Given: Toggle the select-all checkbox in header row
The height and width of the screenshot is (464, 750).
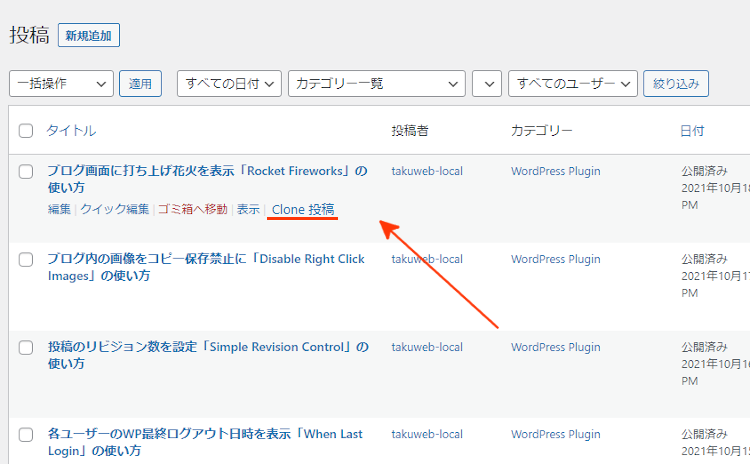Looking at the screenshot, I should tap(26, 131).
